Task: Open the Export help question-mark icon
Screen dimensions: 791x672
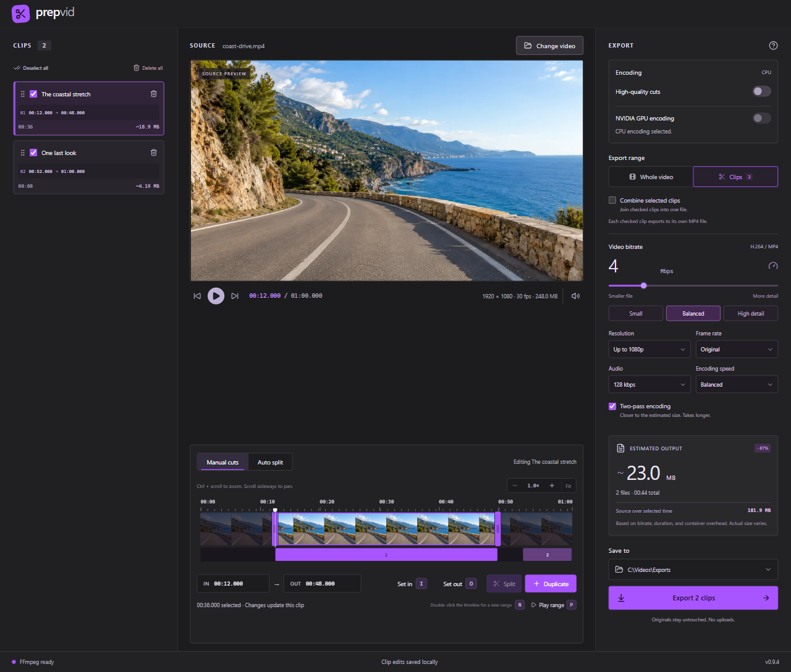Action: click(773, 45)
